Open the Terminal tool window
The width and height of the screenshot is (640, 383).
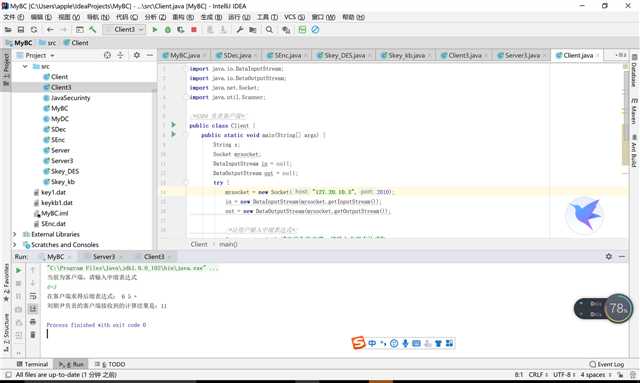tap(32, 364)
